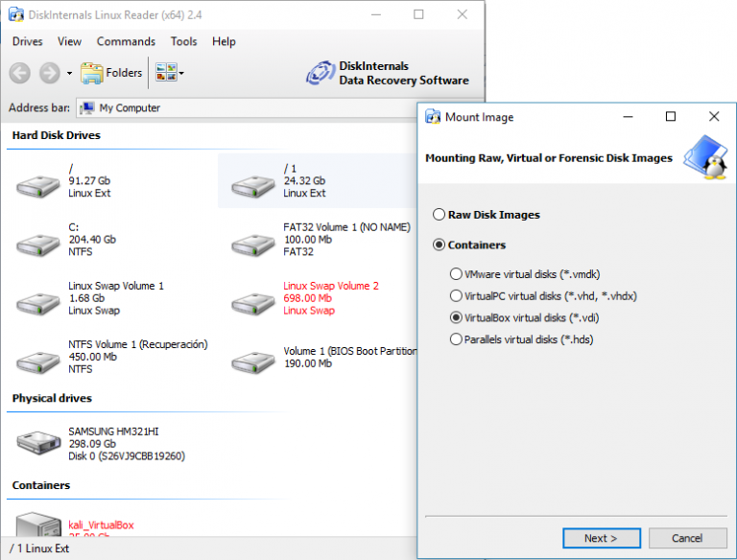The image size is (737, 560).
Task: Open the Help menu
Action: tap(224, 41)
